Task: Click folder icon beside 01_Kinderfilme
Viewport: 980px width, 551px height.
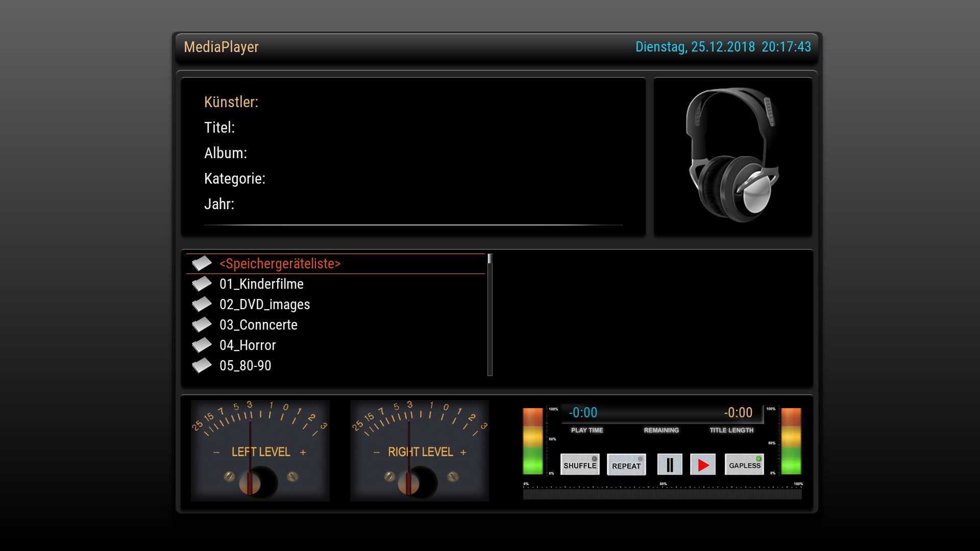Action: [202, 284]
